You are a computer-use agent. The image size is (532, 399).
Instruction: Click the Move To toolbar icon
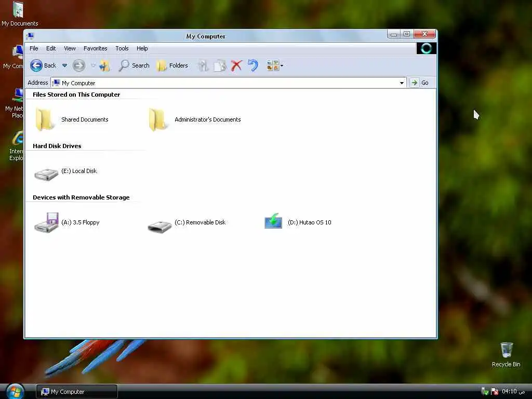pos(203,65)
